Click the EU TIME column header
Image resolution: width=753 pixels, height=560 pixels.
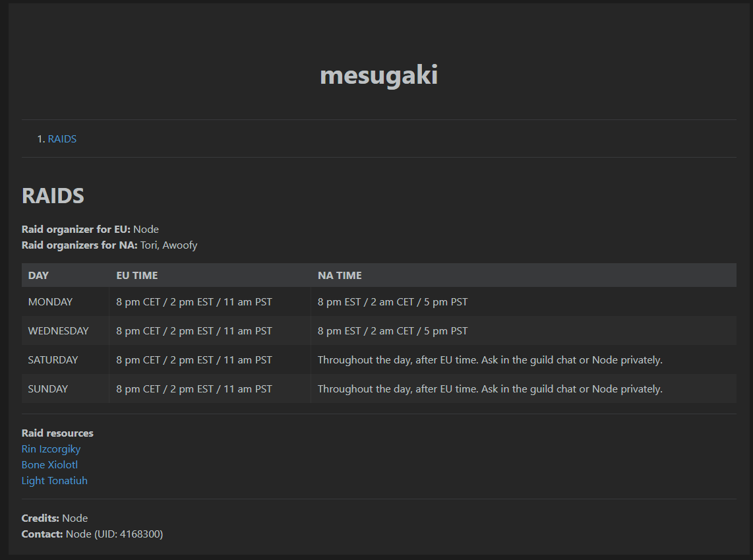click(x=210, y=275)
